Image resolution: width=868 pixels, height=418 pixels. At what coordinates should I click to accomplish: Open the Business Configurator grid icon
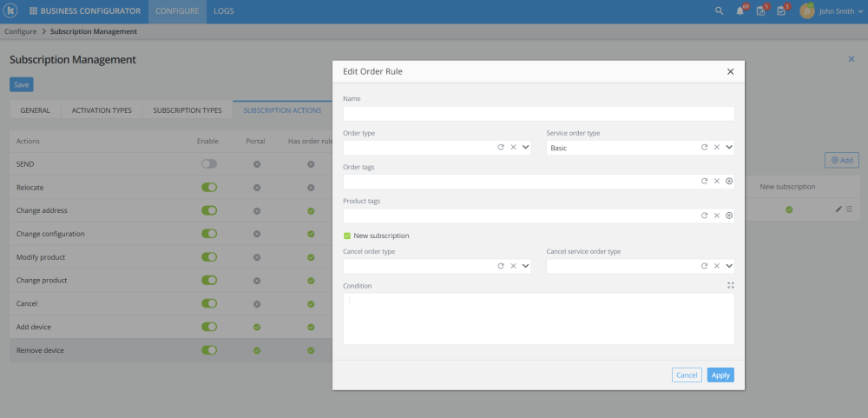(x=33, y=11)
